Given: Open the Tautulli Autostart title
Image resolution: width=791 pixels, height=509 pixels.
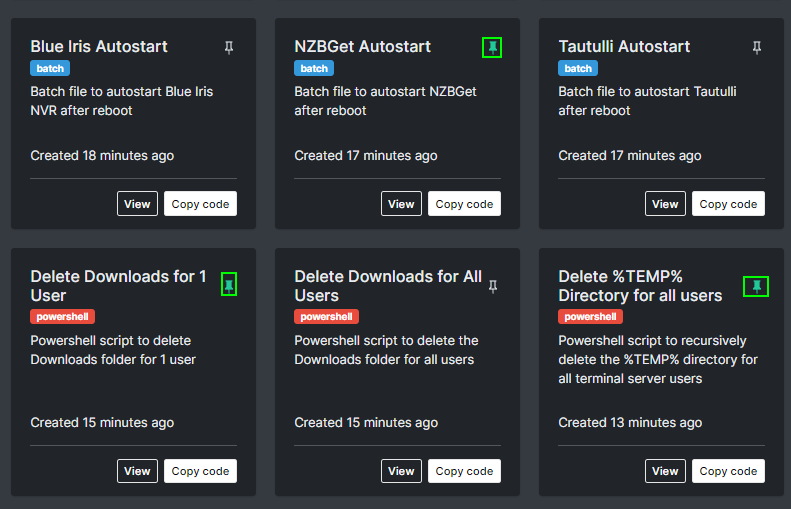Looking at the screenshot, I should pos(624,46).
